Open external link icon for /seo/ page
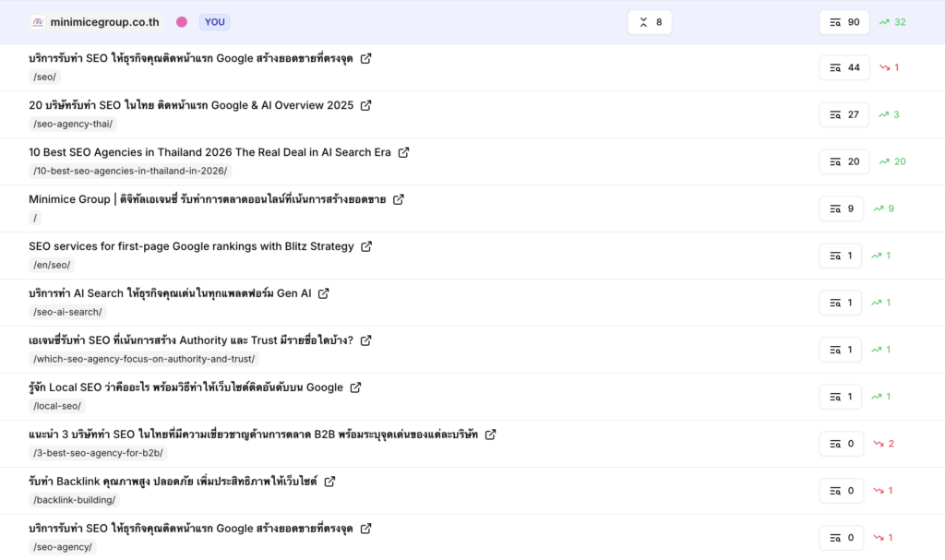 (x=365, y=58)
